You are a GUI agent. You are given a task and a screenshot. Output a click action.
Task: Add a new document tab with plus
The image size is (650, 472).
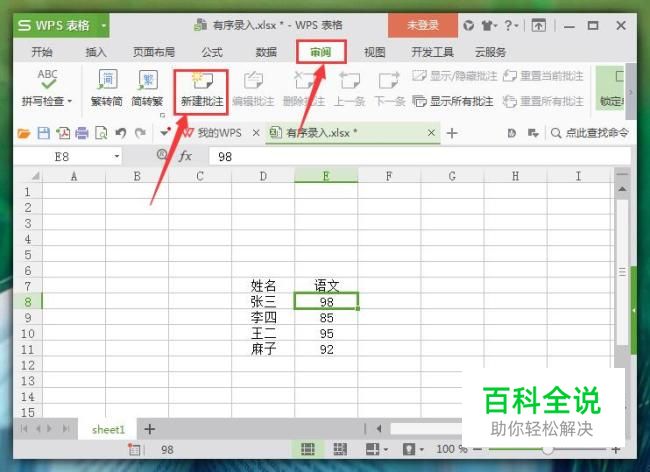[x=452, y=133]
